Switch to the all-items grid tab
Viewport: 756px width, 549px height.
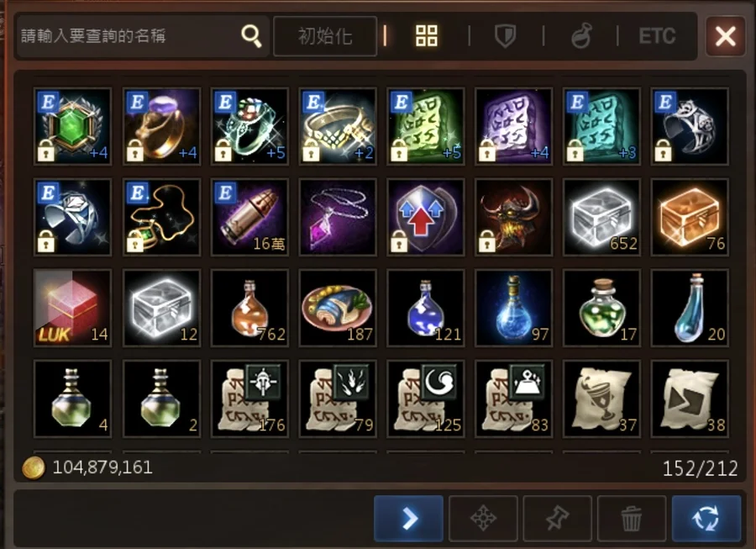coord(427,35)
